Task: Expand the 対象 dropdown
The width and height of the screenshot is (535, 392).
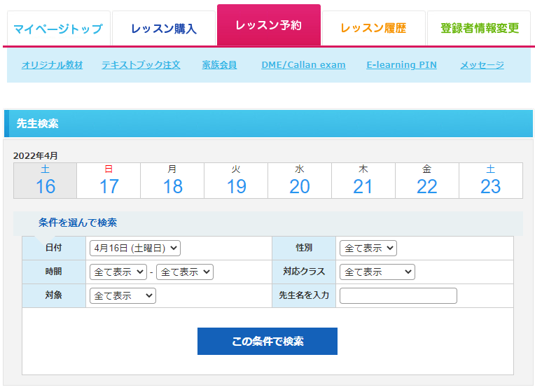Action: click(123, 295)
